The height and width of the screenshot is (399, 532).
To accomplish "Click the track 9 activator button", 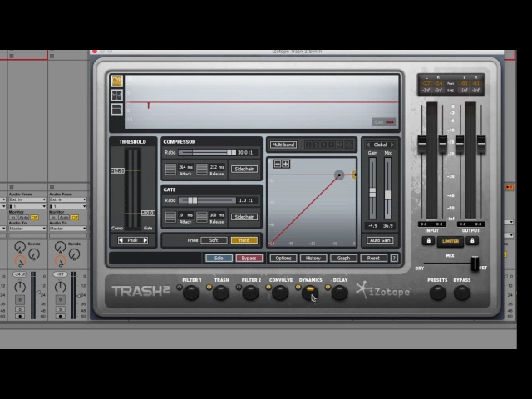I will 60,299.
